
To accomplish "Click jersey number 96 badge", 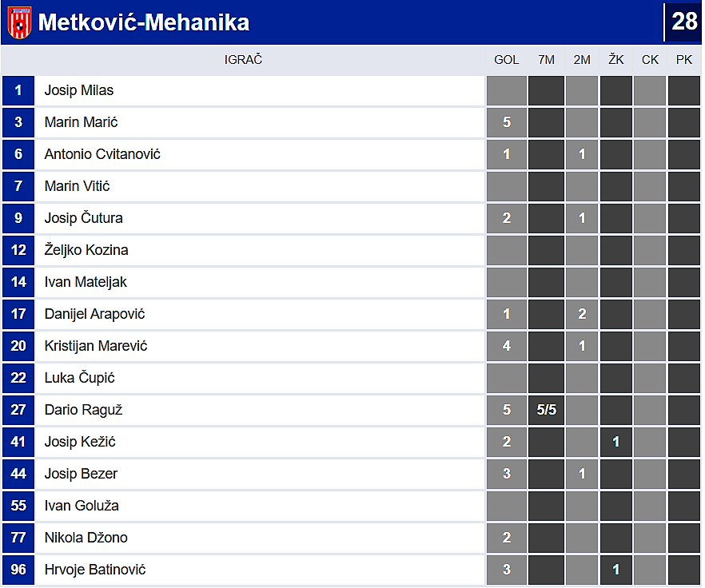I will pyautogui.click(x=18, y=570).
